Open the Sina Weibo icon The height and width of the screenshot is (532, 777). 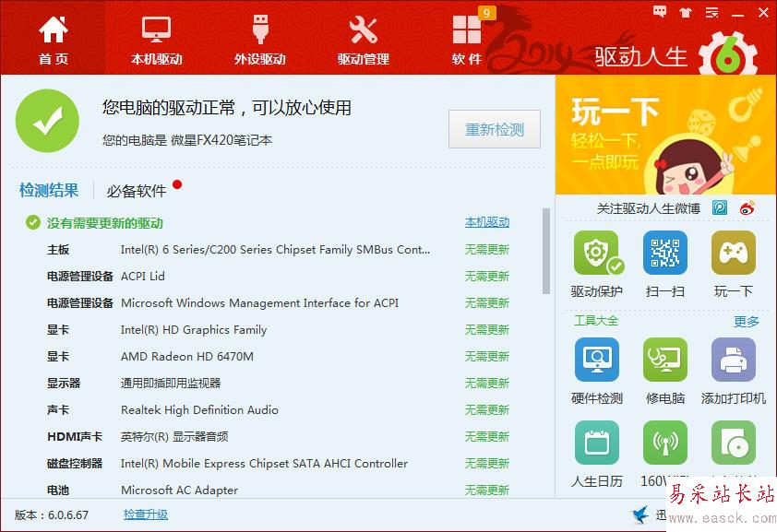(x=747, y=207)
